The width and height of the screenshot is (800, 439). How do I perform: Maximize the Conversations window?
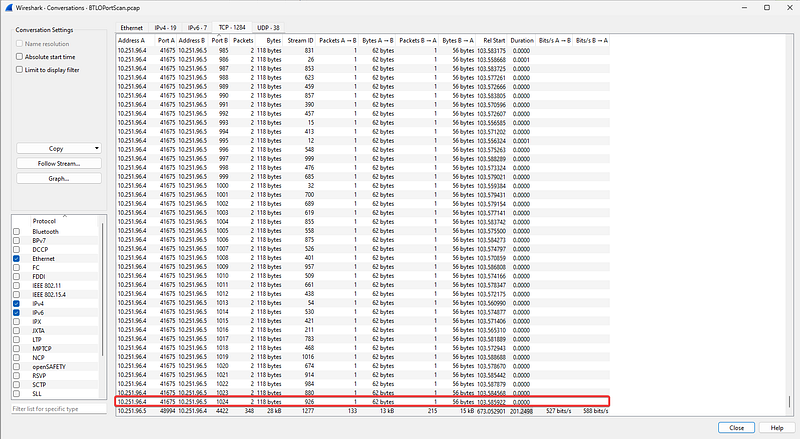tap(767, 8)
